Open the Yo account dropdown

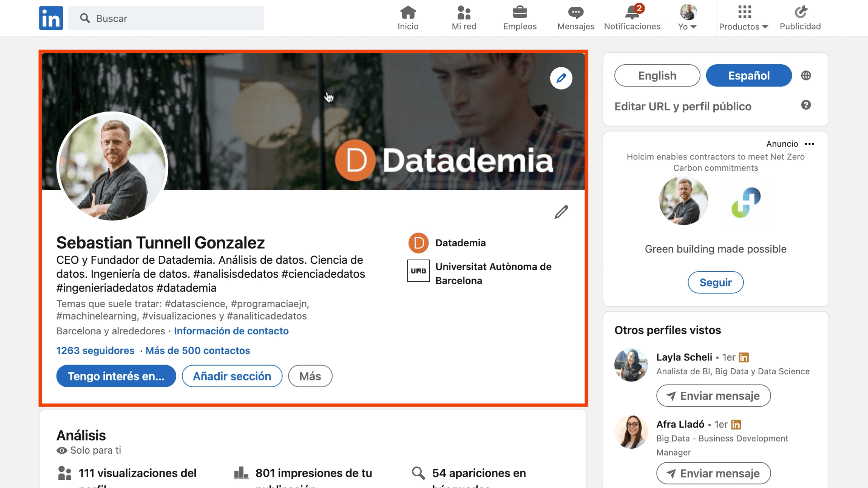tap(687, 18)
